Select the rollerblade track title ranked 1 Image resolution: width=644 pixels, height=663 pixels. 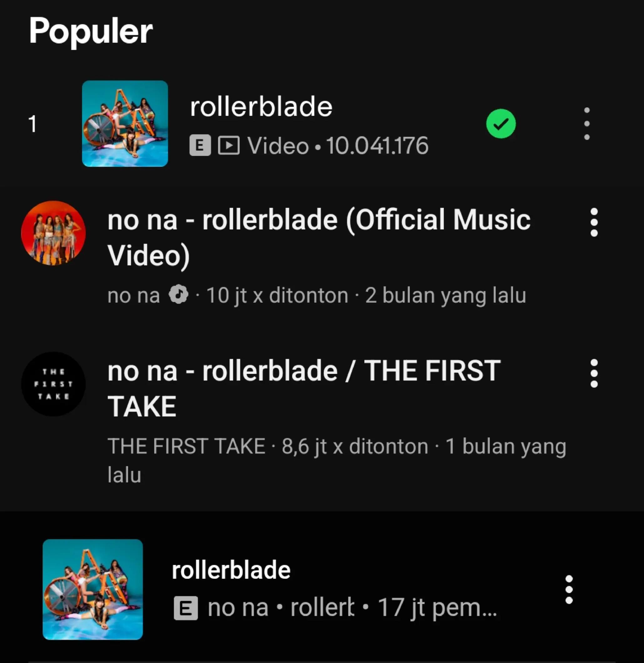(x=261, y=107)
